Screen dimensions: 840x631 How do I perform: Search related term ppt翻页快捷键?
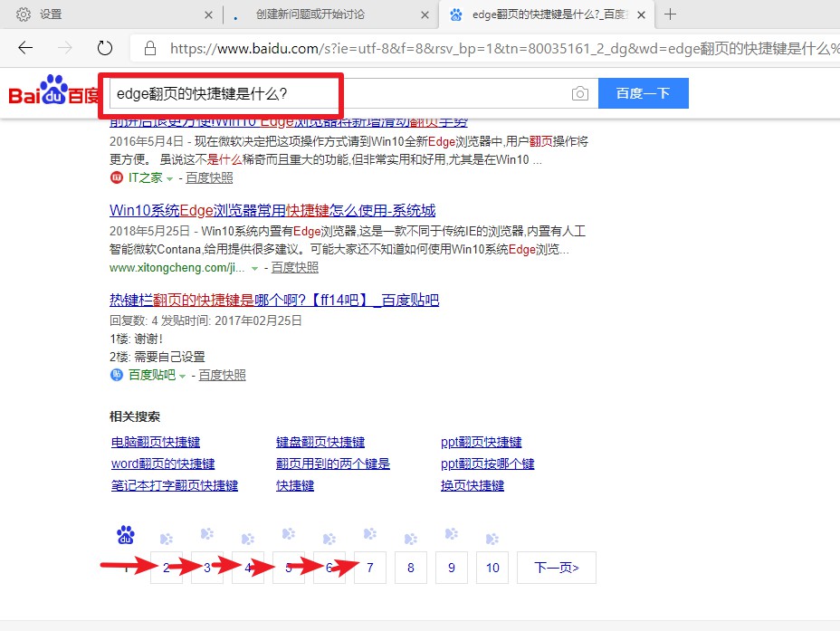tap(481, 442)
